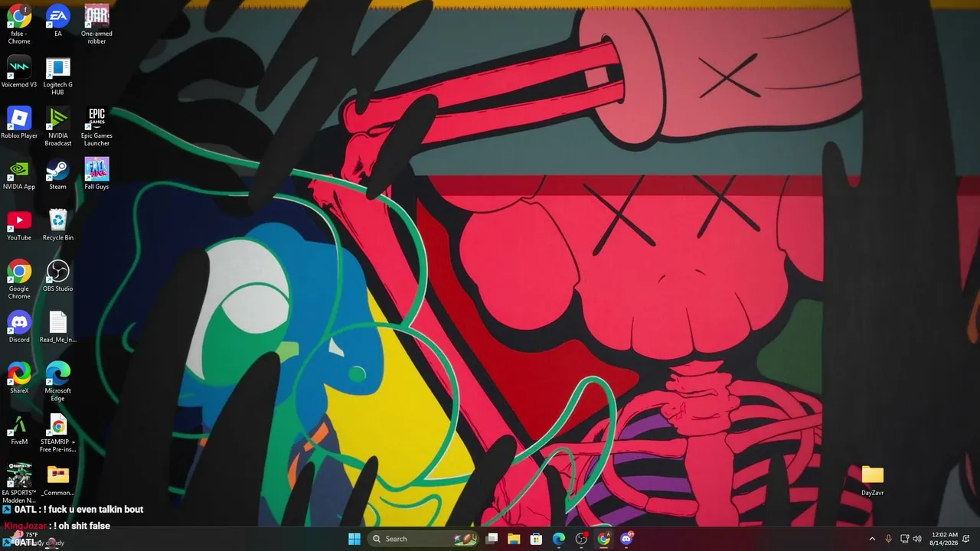Show hidden system tray icons

click(x=872, y=539)
